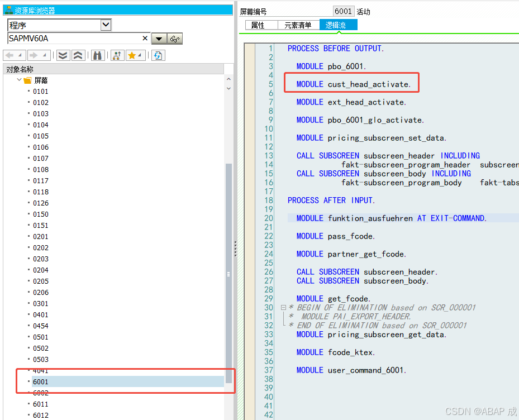Open input history dropdown beside SAPMV60A field
The image size is (519, 420).
pos(158,38)
